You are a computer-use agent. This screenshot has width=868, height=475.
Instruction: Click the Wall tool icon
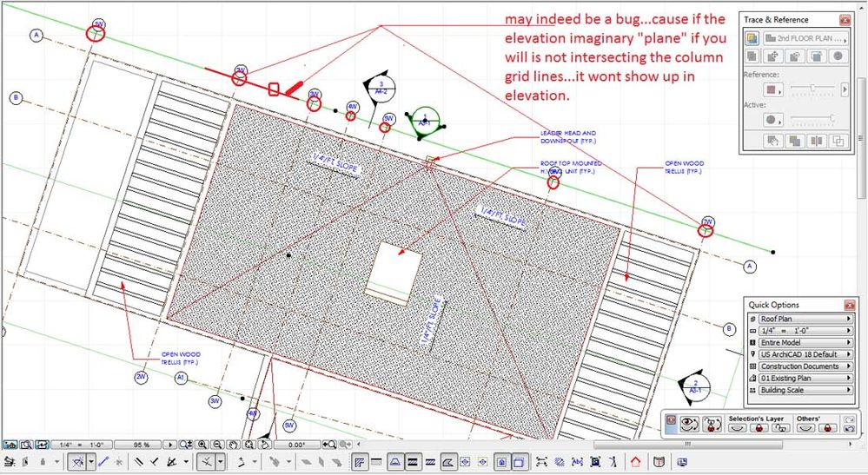click(x=360, y=462)
